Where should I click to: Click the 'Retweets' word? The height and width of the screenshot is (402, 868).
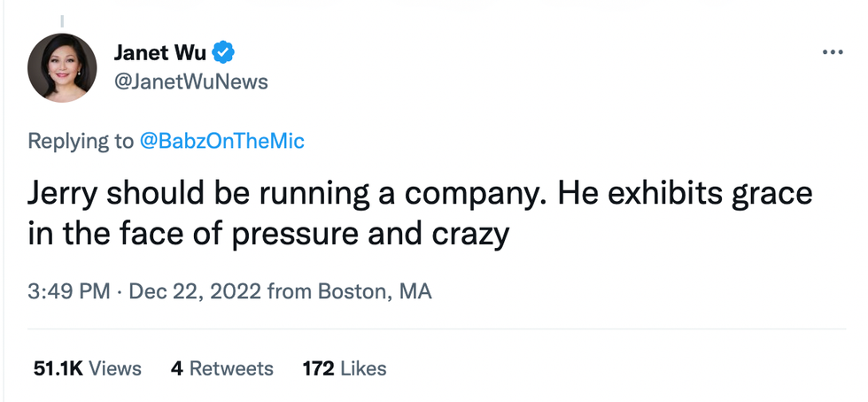231,367
